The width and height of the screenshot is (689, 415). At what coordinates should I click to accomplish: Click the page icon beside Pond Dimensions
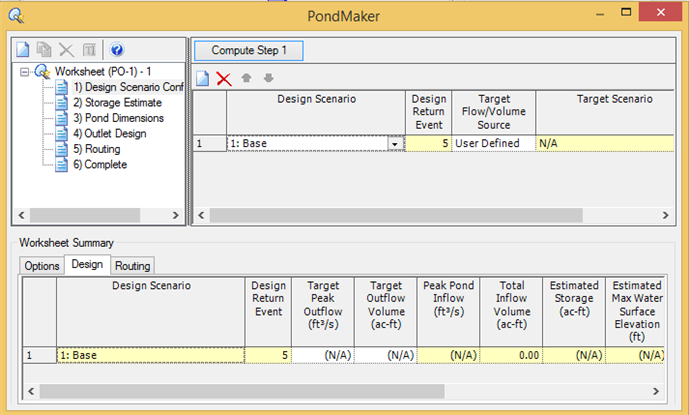click(62, 118)
